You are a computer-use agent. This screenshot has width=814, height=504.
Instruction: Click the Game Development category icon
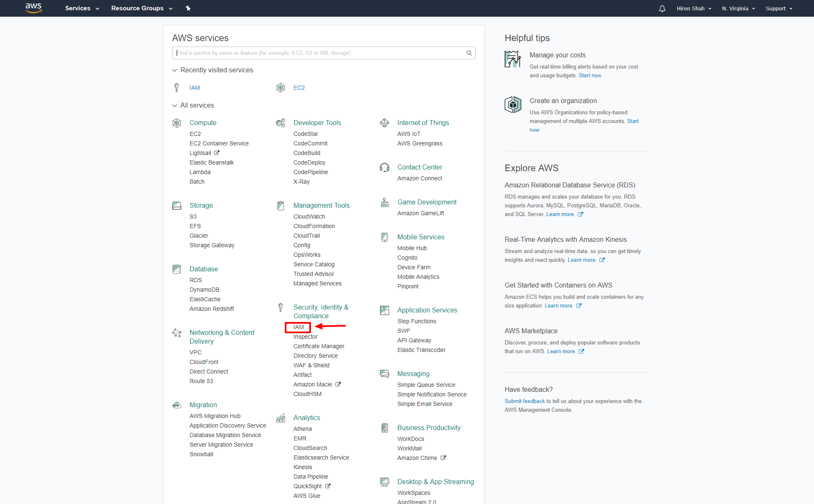pyautogui.click(x=385, y=202)
